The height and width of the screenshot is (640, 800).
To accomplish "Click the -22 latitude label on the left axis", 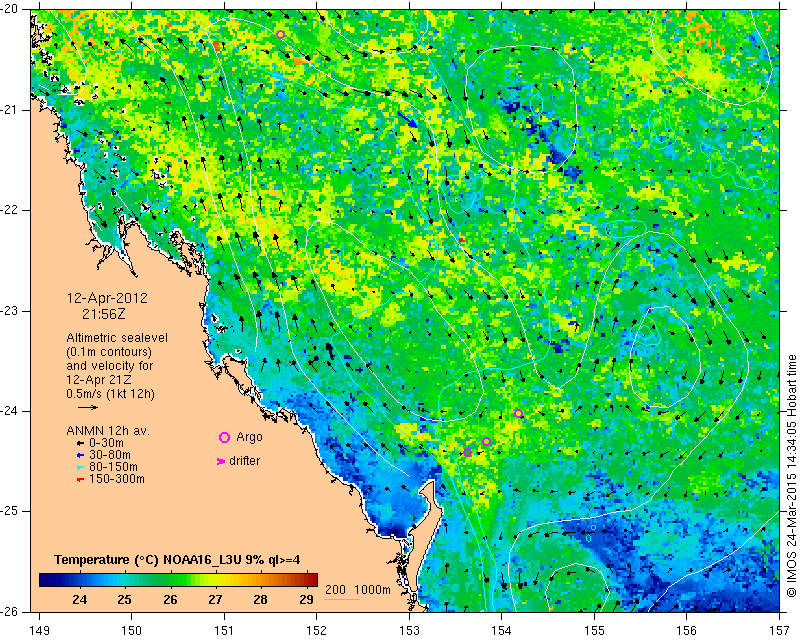I will point(10,210).
